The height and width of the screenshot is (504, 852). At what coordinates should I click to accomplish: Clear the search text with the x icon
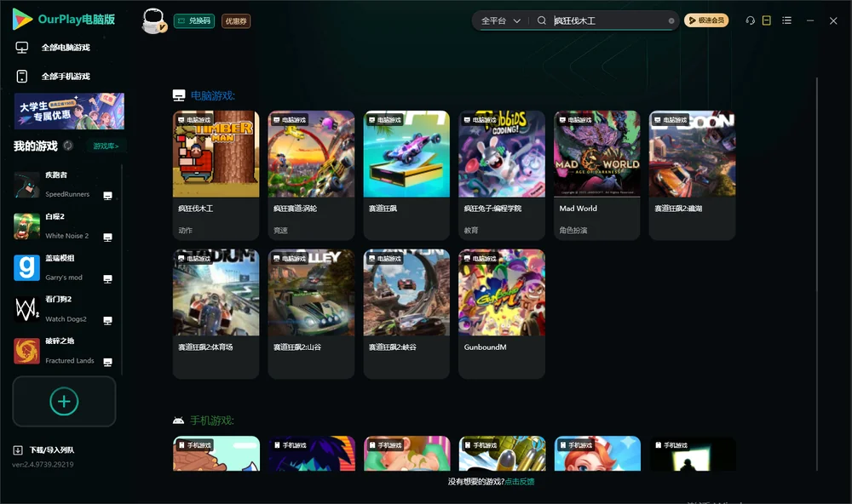point(671,20)
